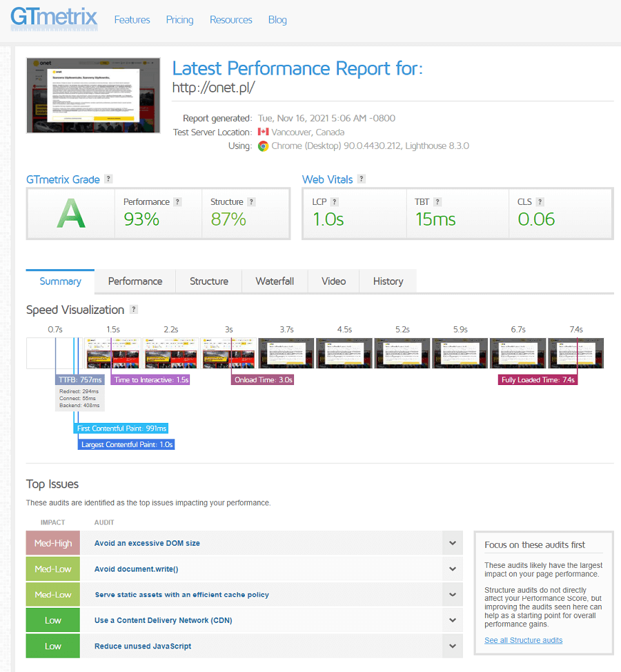Open the Pricing menu item
The image size is (621, 672).
click(179, 20)
